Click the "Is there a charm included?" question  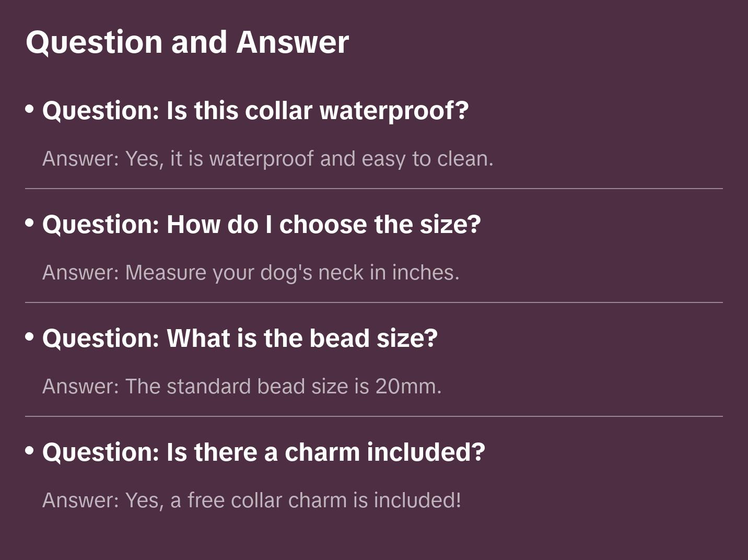264,452
